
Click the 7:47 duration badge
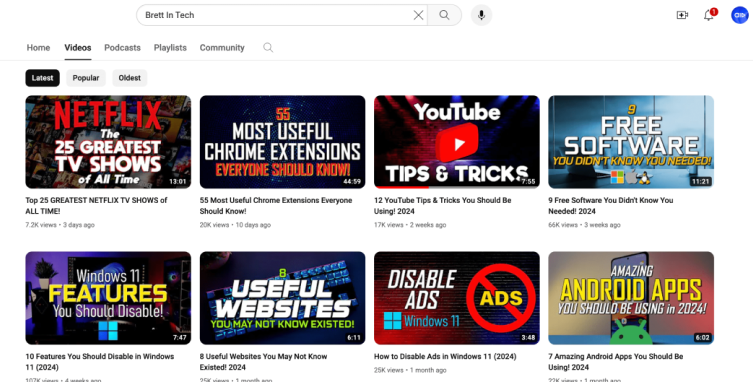180,338
